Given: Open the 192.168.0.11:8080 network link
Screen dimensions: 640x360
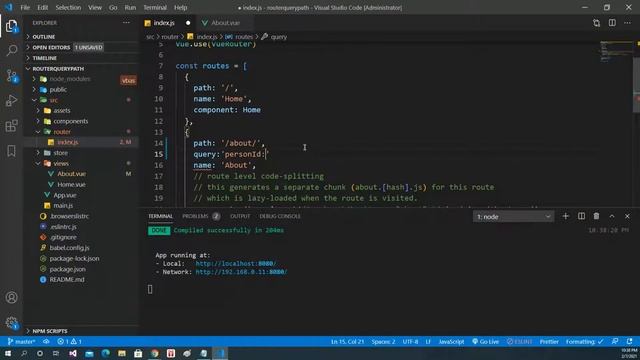Looking at the screenshot, I should 241,272.
